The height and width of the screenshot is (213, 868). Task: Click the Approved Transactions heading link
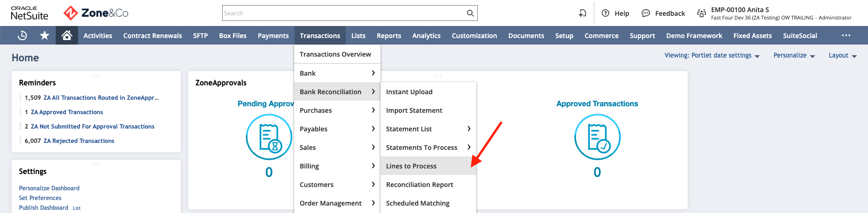click(x=597, y=104)
